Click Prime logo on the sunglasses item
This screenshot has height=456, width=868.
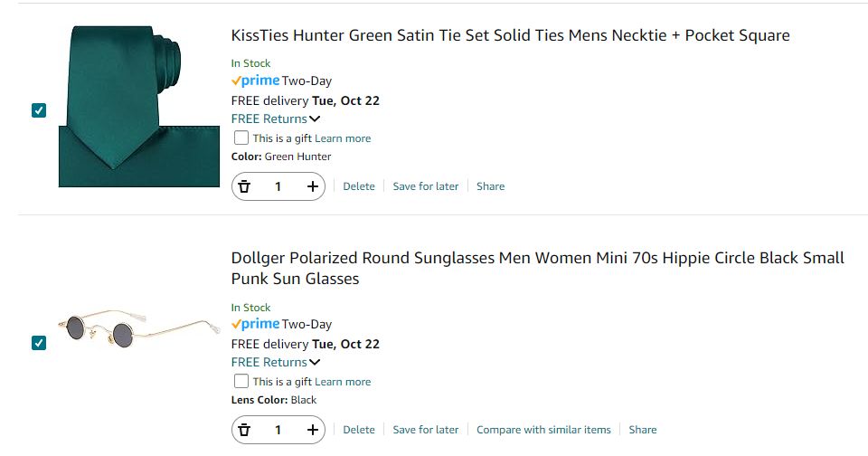click(x=255, y=324)
